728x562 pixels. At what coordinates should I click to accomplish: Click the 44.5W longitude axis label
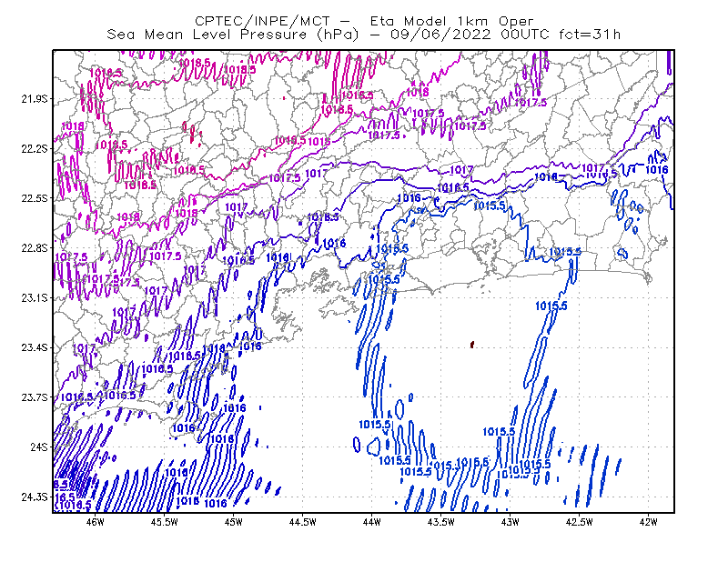(x=303, y=522)
